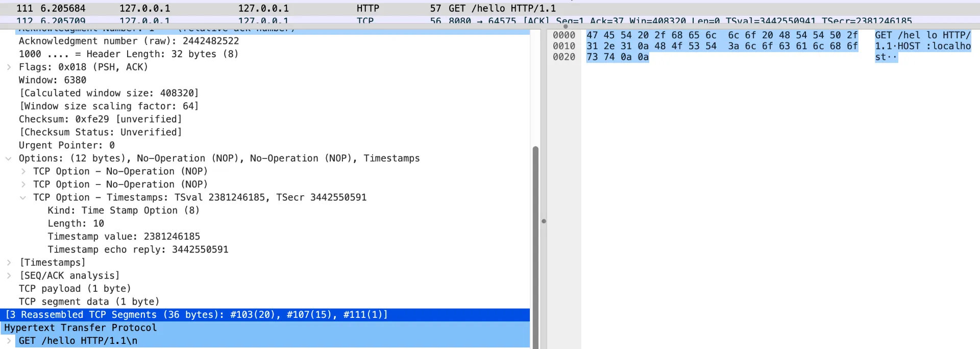Collapse the Options (12 bytes) tree

click(x=9, y=158)
